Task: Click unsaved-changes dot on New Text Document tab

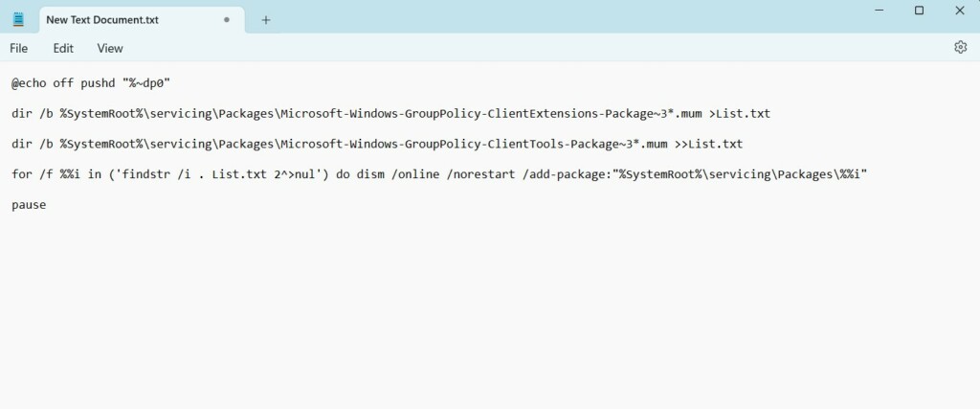Action: pos(227,19)
